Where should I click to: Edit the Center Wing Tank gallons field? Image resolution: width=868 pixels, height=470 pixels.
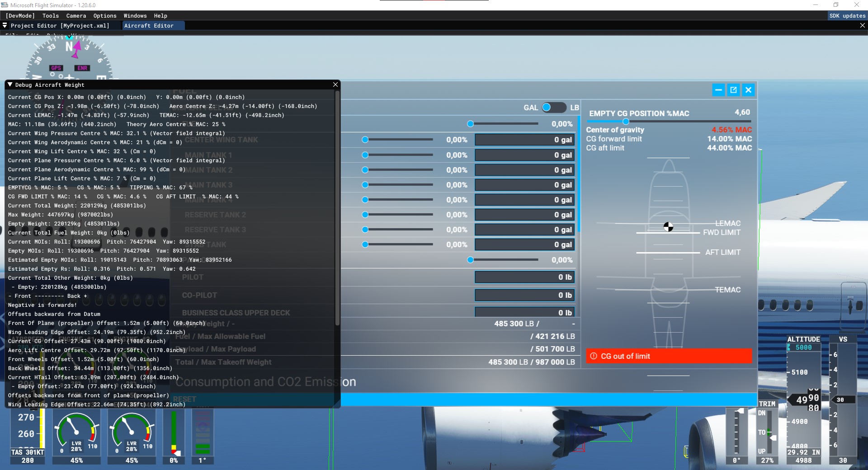coord(524,140)
